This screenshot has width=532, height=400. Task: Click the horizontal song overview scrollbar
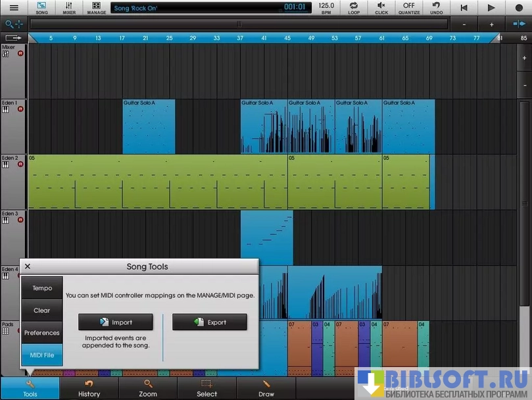(239, 24)
